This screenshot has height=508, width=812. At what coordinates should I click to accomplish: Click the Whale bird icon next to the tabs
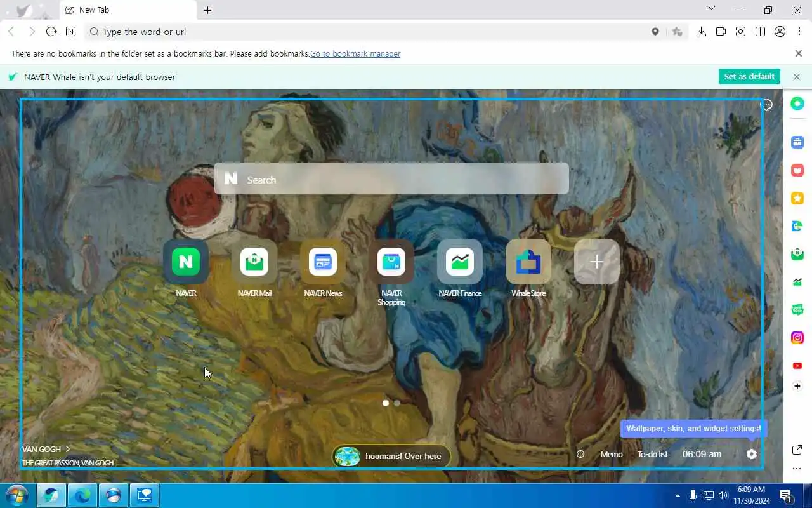24,11
